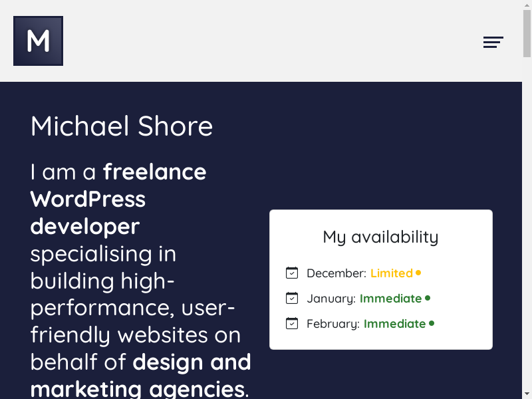Click the "December:" month label
Viewport: 532px width, 399px height.
[x=336, y=273]
